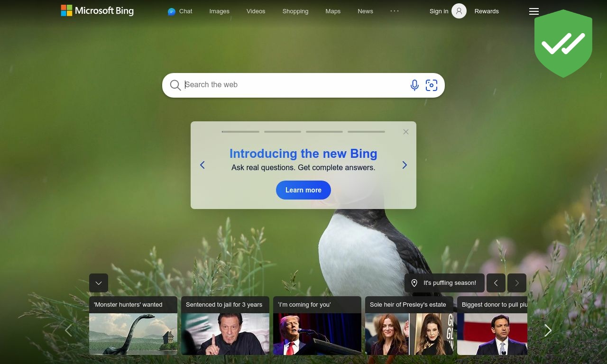Focus the Search the web field
Image resolution: width=607 pixels, height=364 pixels.
tap(294, 85)
